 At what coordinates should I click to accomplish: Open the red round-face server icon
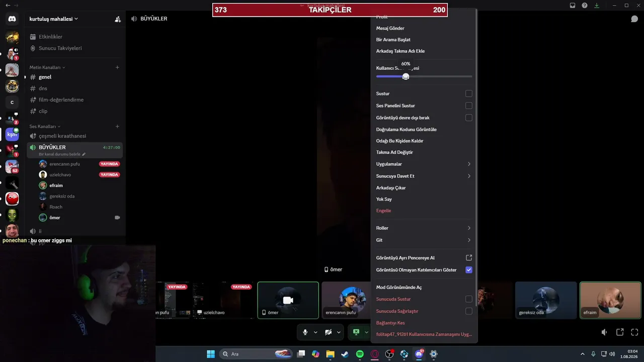12,199
